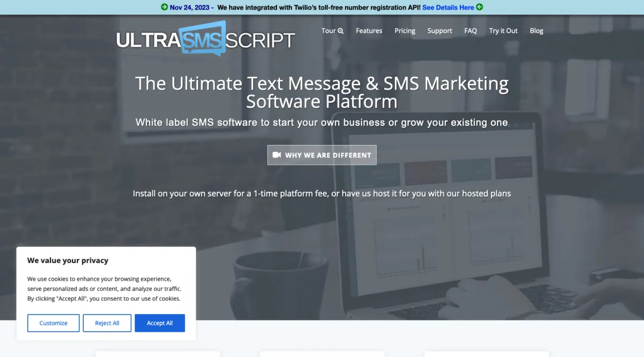Screen dimensions: 644x357
Task: Open the Pricing page
Action: point(405,31)
